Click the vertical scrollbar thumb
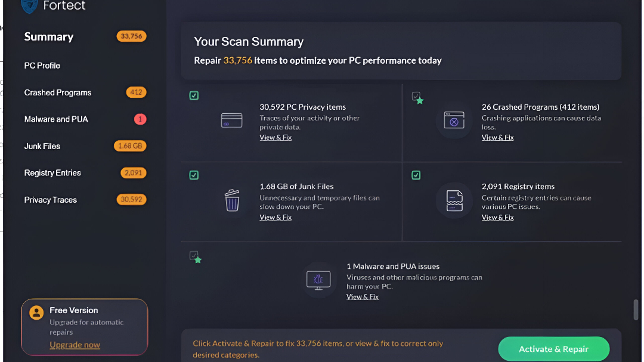 point(636,310)
